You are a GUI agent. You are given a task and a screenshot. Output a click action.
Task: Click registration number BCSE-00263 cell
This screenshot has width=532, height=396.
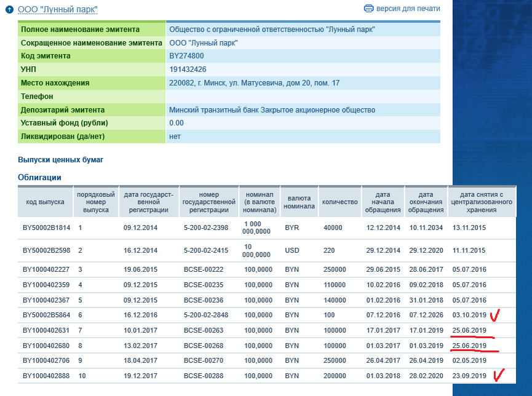pos(204,330)
